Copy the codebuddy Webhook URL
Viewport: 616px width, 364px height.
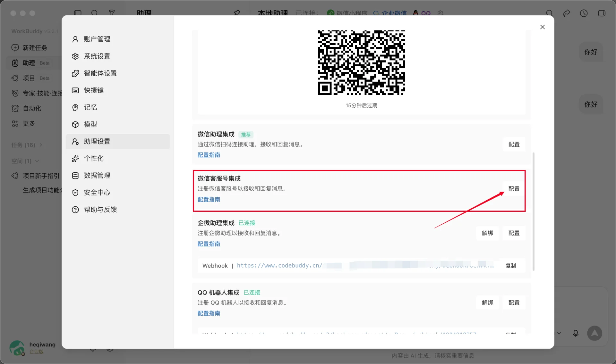pyautogui.click(x=510, y=266)
